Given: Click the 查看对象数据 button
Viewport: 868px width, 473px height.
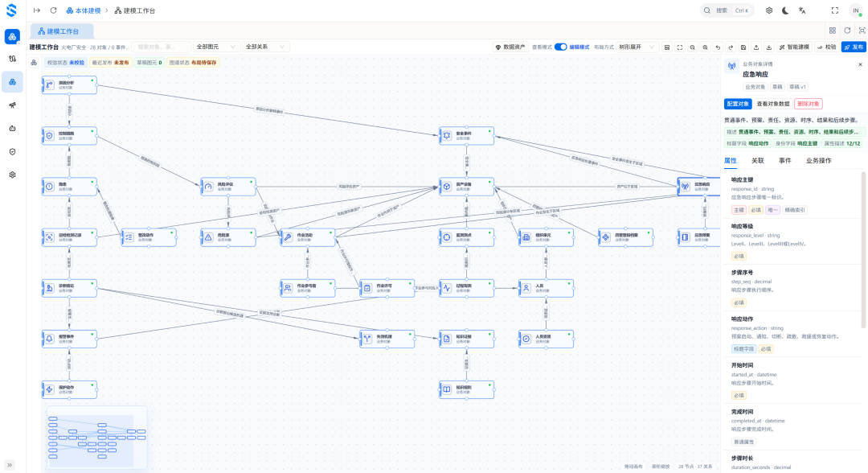Looking at the screenshot, I should [773, 104].
